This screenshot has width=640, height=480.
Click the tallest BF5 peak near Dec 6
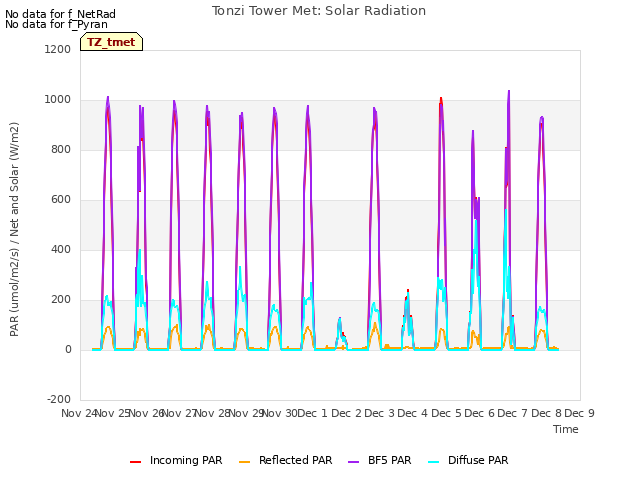pos(509,91)
